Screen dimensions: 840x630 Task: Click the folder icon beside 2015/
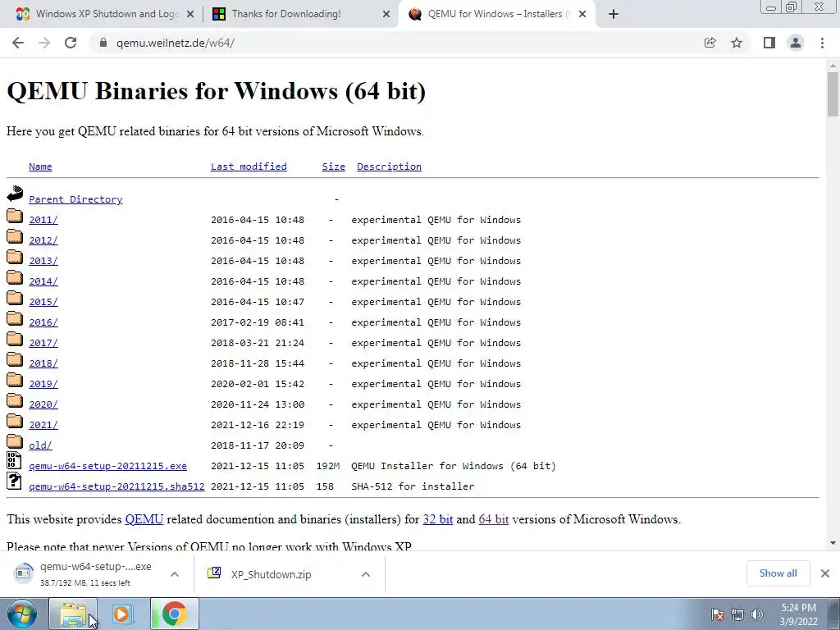click(x=15, y=298)
